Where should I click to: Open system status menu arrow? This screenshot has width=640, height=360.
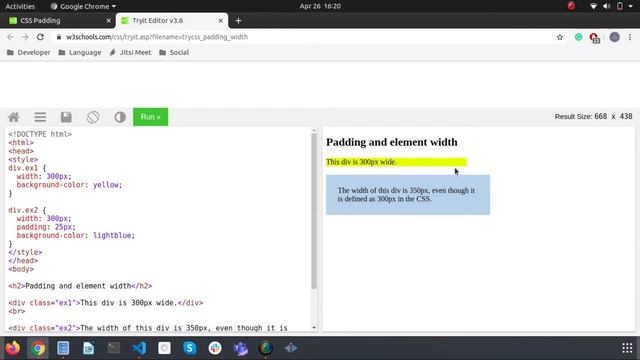[631, 6]
